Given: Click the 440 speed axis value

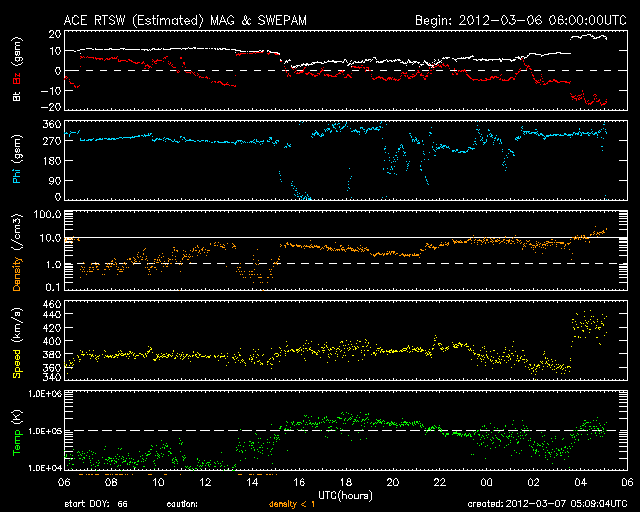Looking at the screenshot, I should pyautogui.click(x=52, y=314).
